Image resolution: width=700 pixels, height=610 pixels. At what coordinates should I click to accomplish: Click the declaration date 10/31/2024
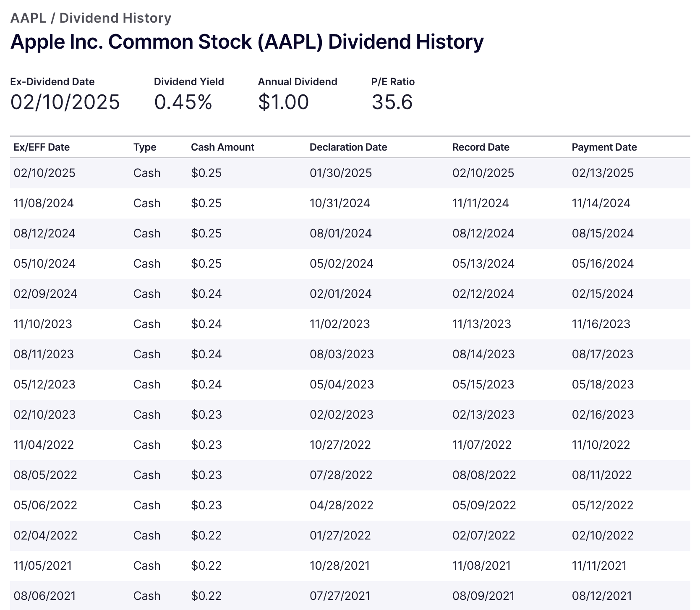[340, 203]
